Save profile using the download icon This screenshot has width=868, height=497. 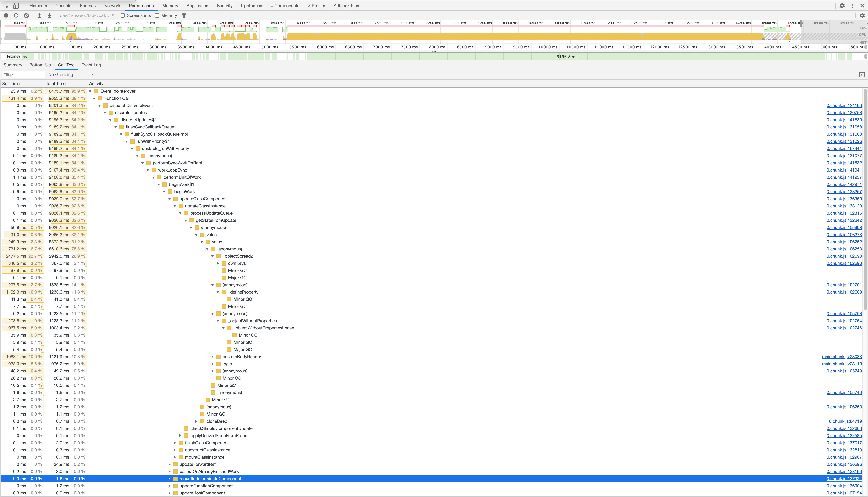tap(49, 15)
